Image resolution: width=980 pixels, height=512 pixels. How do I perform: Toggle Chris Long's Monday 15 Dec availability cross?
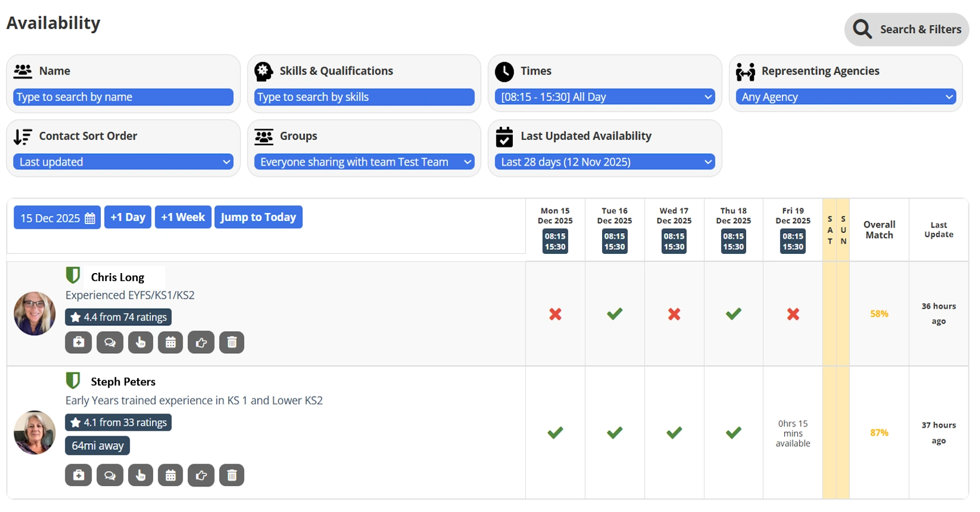coord(555,314)
